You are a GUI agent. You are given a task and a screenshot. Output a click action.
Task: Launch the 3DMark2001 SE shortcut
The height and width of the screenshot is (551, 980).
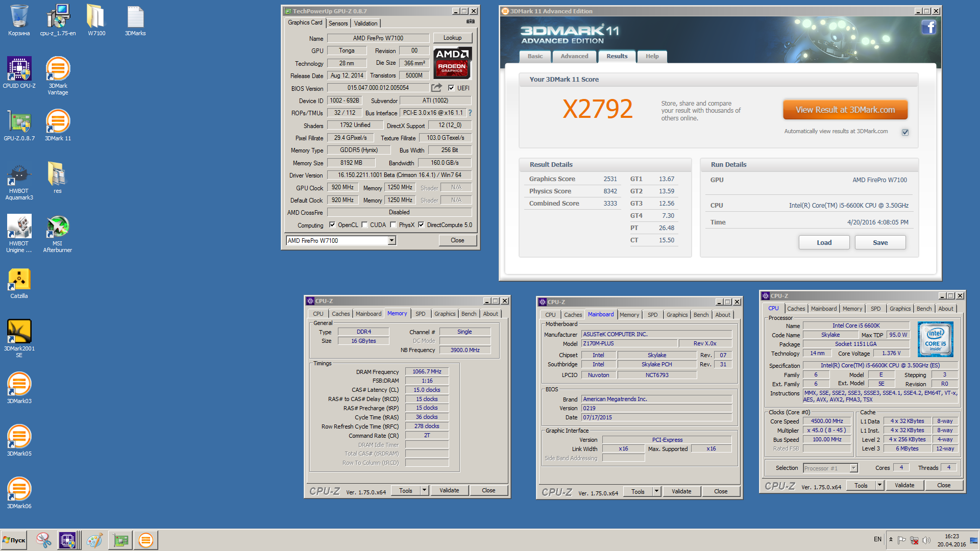coord(19,339)
